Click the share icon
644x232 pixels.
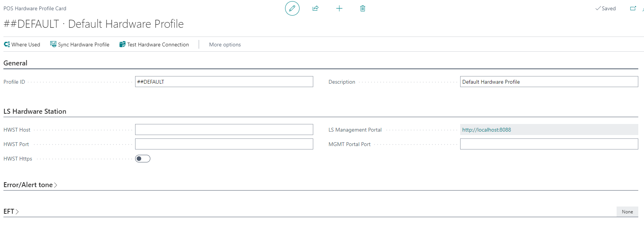point(316,8)
